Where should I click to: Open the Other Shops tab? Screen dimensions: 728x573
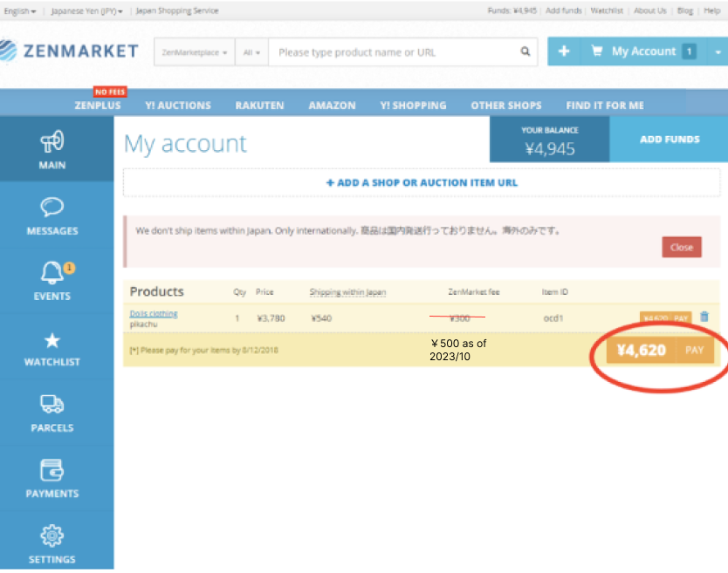click(x=506, y=106)
